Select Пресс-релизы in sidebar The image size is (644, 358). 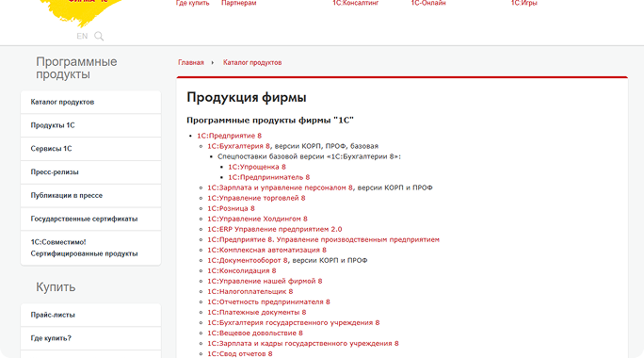pos(90,172)
